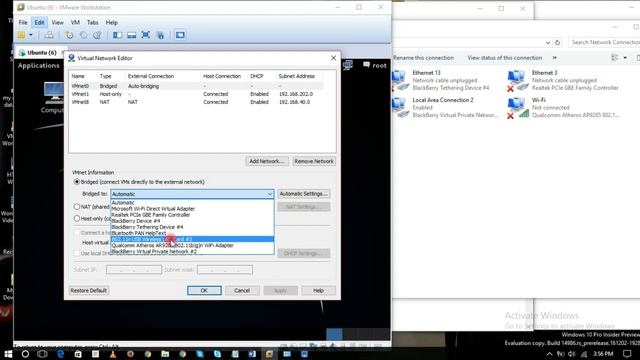
Task: Select the Wi-Fi adapter icon
Action: (516, 108)
